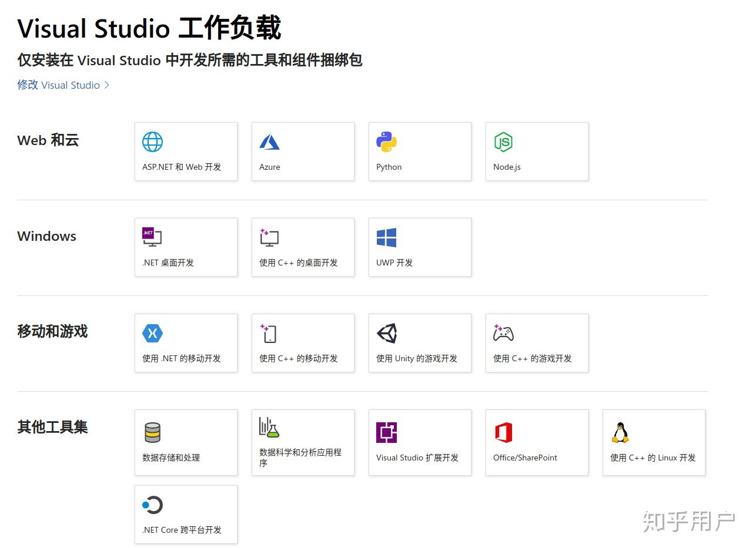Toggle the 使用 C++ 的桌面开发 workload tile

(x=303, y=247)
